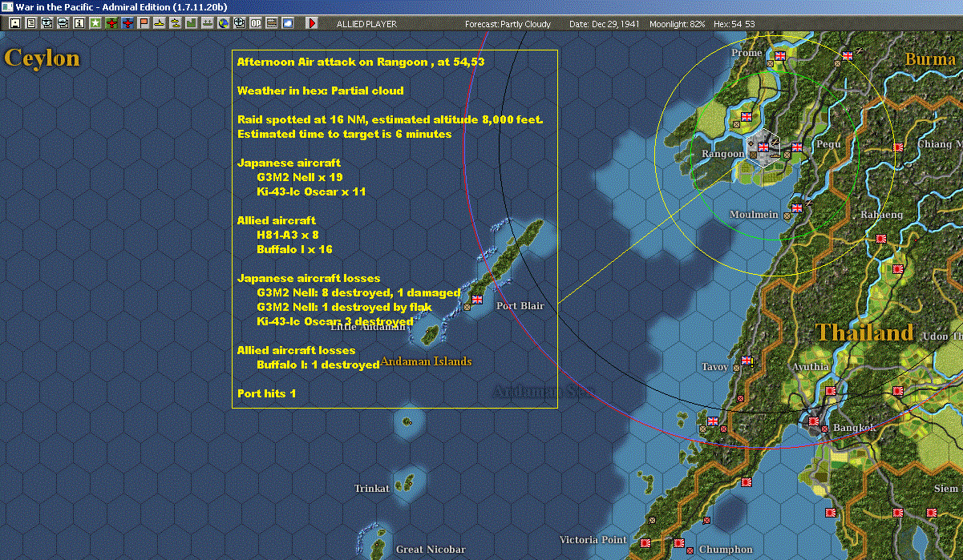Click the 'Buffalo I x 16' line
The width and height of the screenshot is (963, 560).
click(294, 249)
